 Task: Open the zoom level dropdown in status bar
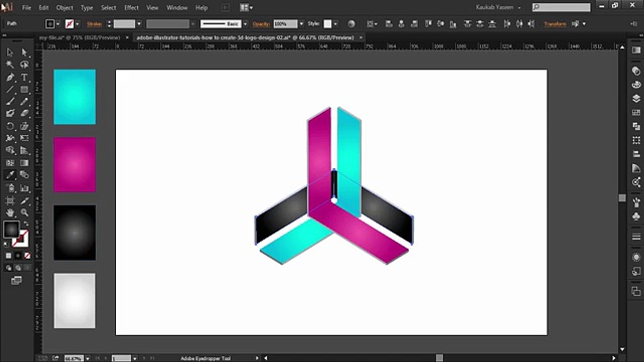pyautogui.click(x=88, y=358)
